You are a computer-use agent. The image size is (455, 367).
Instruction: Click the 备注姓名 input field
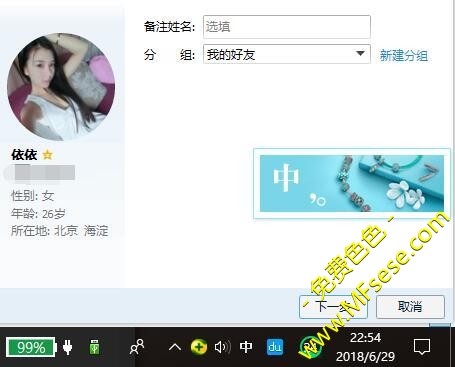click(x=287, y=27)
